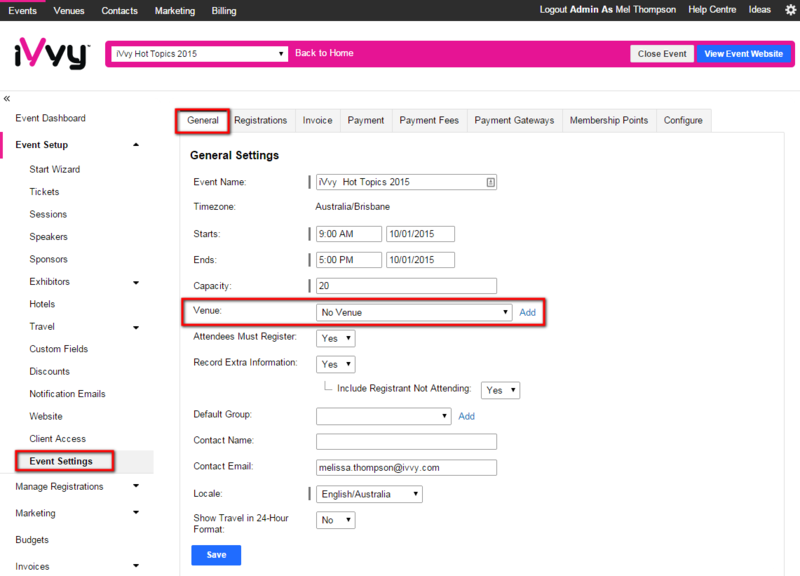Open the Locale dropdown
This screenshot has width=800, height=576.
pos(369,494)
